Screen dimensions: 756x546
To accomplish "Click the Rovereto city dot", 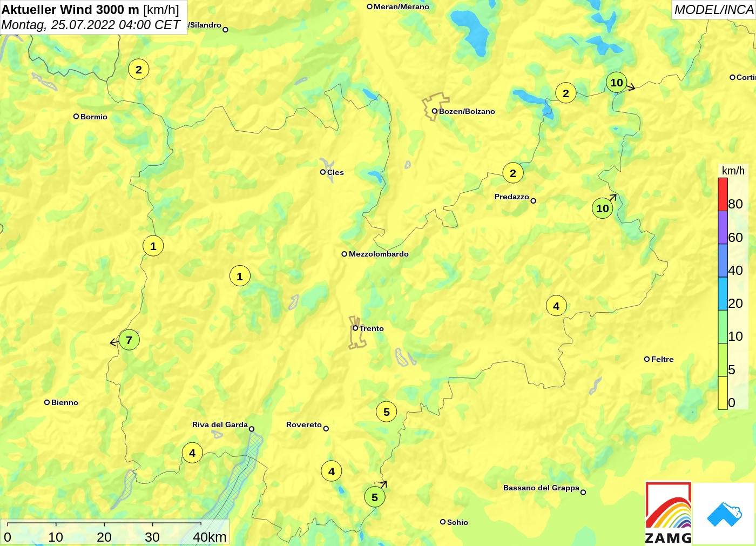I will click(326, 428).
